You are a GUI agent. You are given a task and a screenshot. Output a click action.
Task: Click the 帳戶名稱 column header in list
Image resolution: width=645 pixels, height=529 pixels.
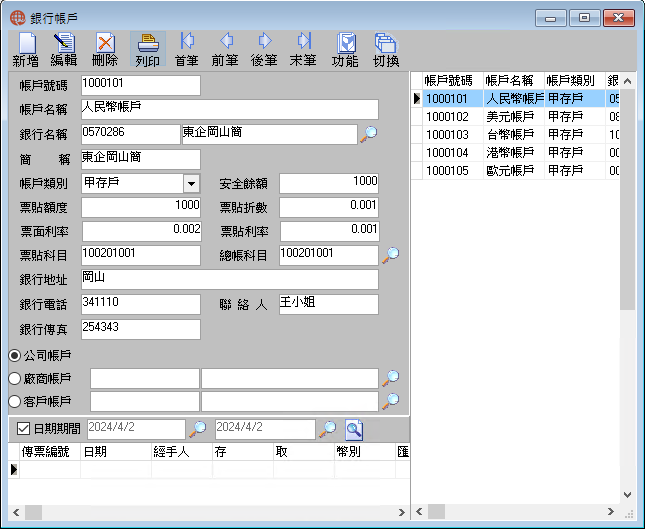pyautogui.click(x=514, y=81)
